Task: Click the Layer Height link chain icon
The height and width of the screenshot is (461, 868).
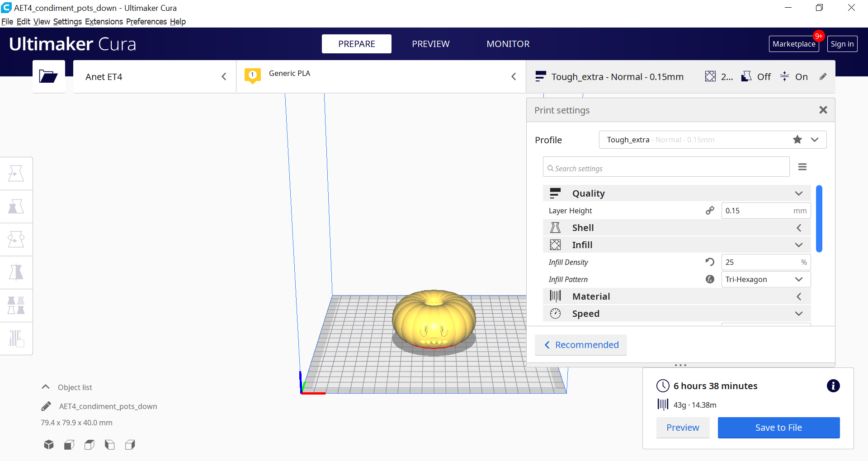Action: coord(710,211)
